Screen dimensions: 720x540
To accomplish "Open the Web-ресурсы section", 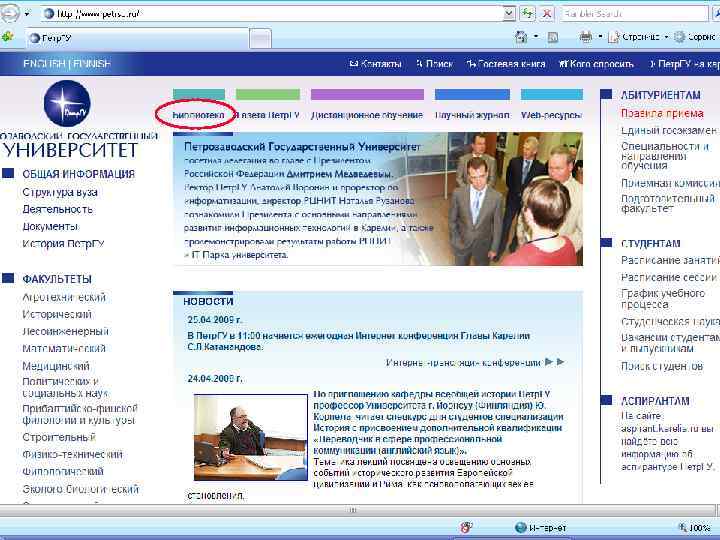I will pyautogui.click(x=551, y=115).
